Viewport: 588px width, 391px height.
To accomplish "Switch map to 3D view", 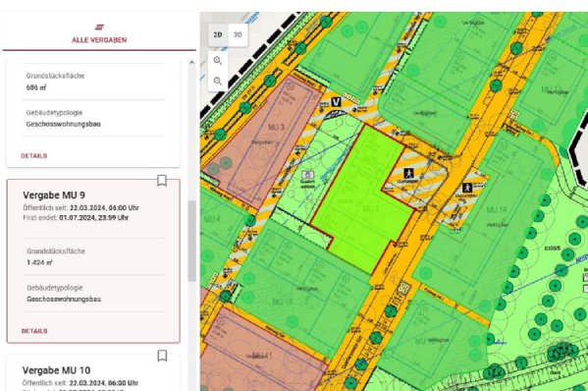I will pos(238,35).
